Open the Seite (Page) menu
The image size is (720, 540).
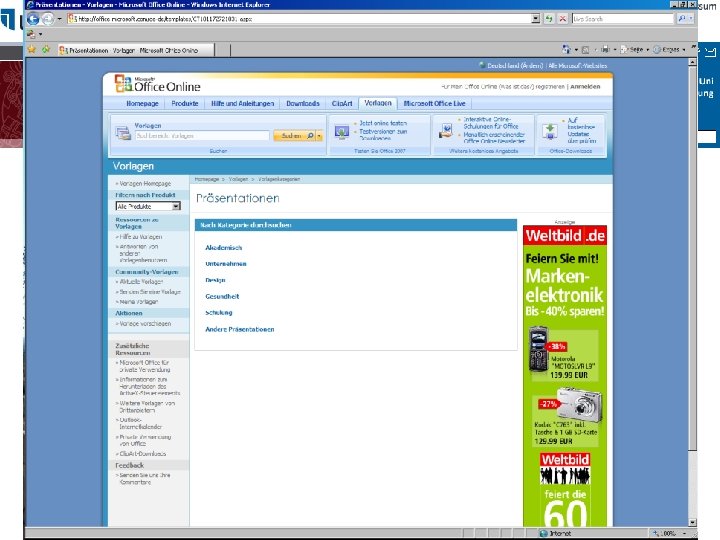point(635,50)
